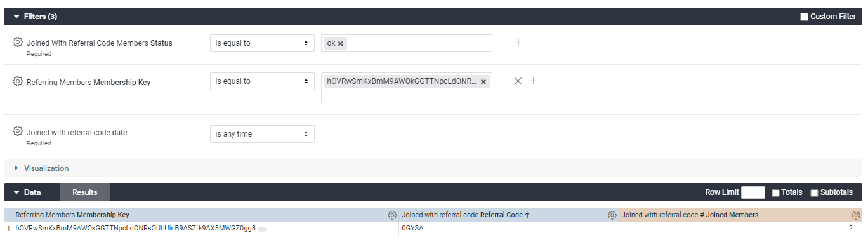868x240 pixels.
Task: Add condition to Membership Key filter
Action: [534, 81]
